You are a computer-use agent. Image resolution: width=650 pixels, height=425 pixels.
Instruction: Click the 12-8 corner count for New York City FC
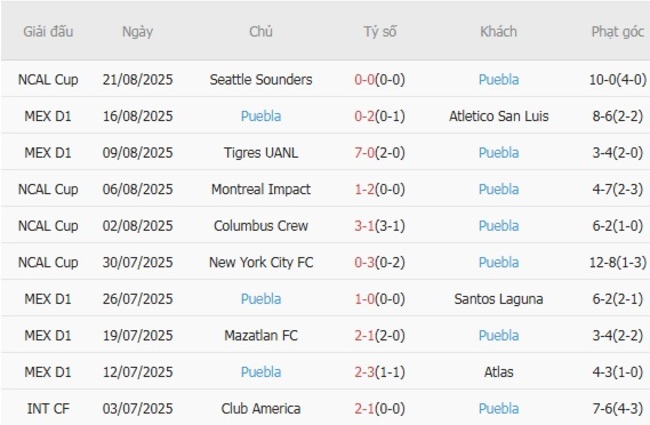pyautogui.click(x=605, y=262)
